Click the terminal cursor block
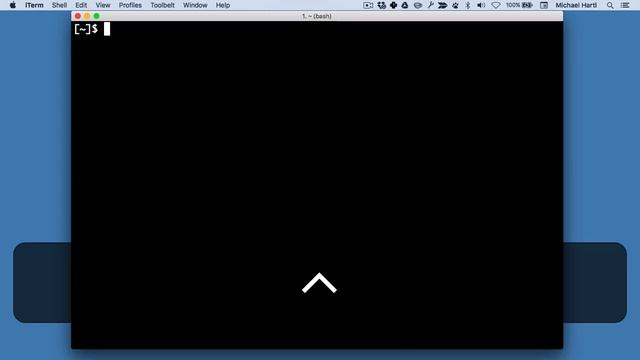The height and width of the screenshot is (360, 640). [x=107, y=29]
